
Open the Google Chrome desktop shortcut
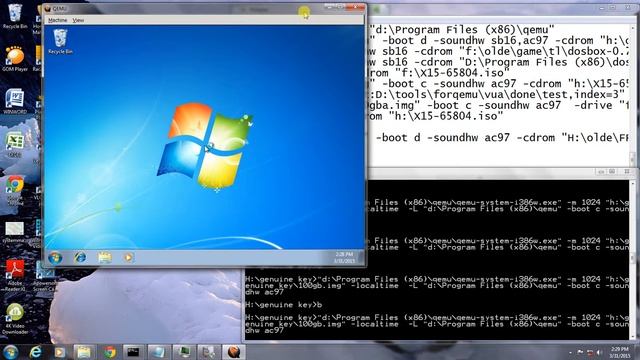click(x=15, y=190)
